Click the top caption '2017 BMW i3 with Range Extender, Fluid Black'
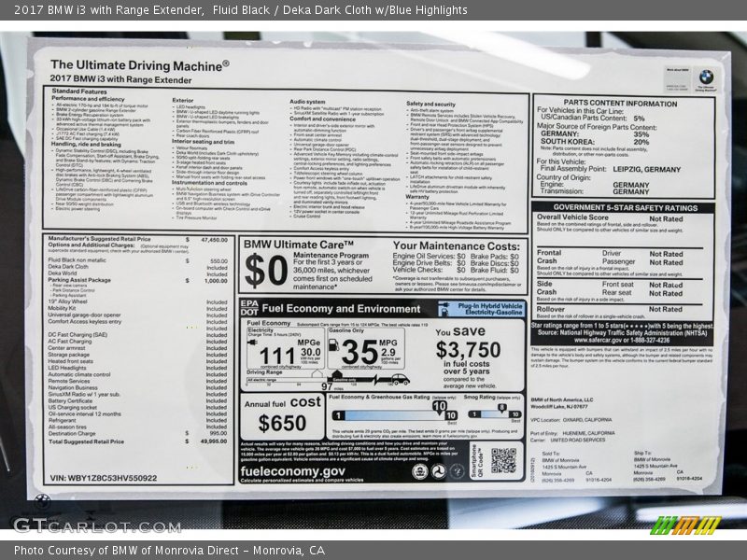747x560 pixels. click(x=241, y=10)
